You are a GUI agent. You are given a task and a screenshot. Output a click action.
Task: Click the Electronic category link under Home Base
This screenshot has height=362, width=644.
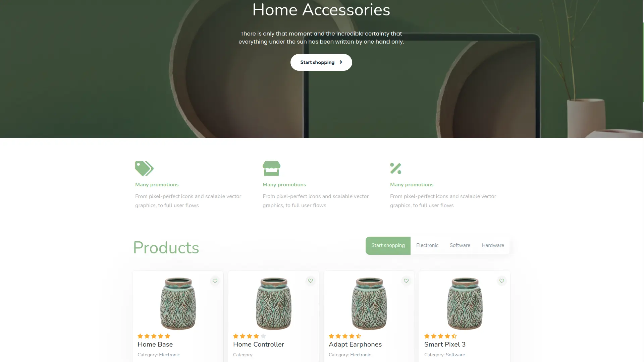pos(169,355)
